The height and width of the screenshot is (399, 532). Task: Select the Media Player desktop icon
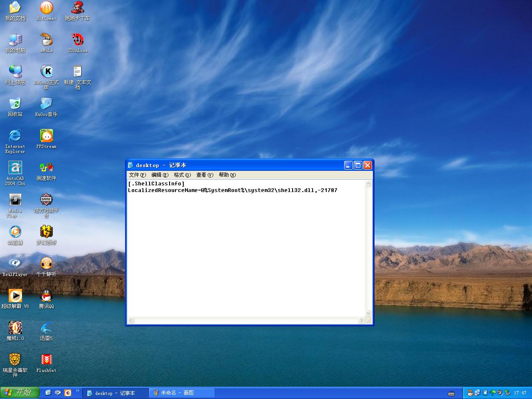click(15, 205)
